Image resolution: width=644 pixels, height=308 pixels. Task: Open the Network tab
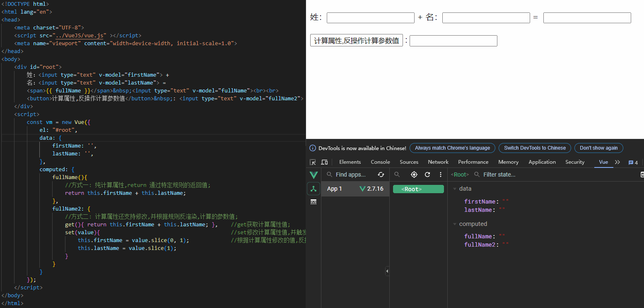point(438,162)
